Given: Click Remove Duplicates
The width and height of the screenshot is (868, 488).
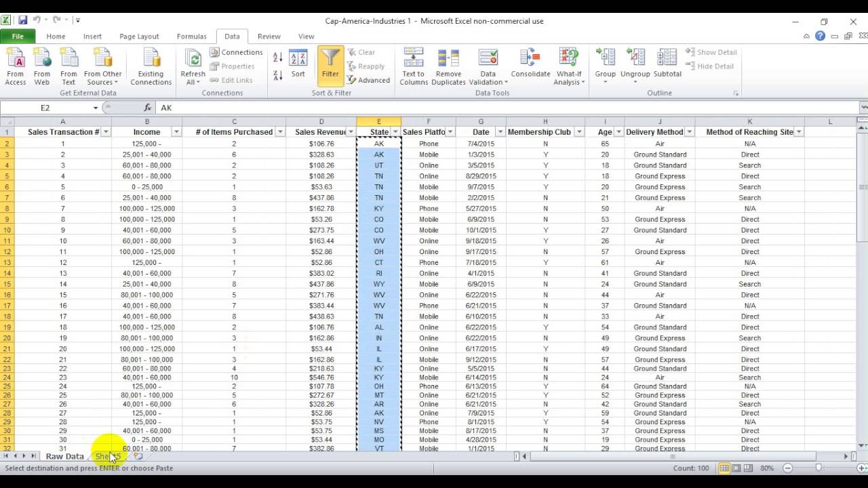Looking at the screenshot, I should (x=448, y=66).
